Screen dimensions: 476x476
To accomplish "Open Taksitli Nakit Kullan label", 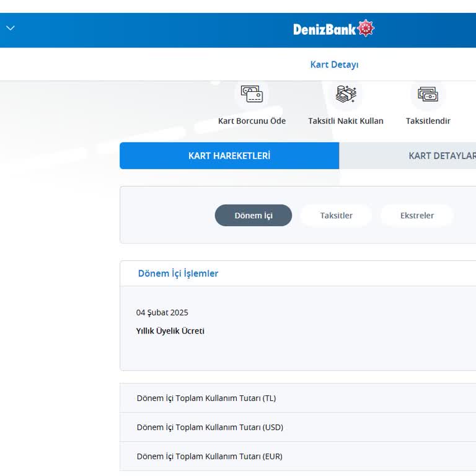I will [x=346, y=121].
